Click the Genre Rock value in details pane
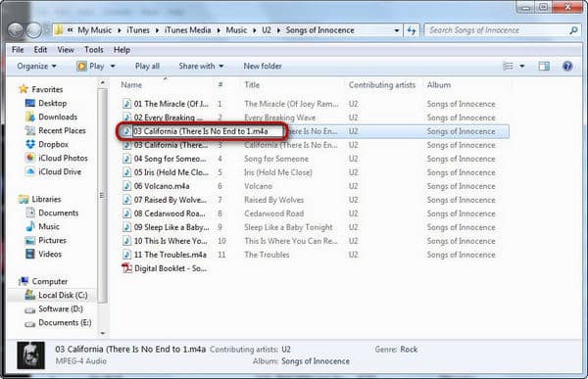Image resolution: width=588 pixels, height=379 pixels. [409, 350]
